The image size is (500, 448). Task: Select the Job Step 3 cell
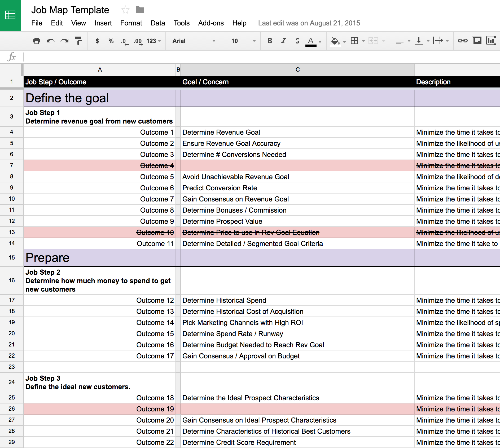coord(100,382)
